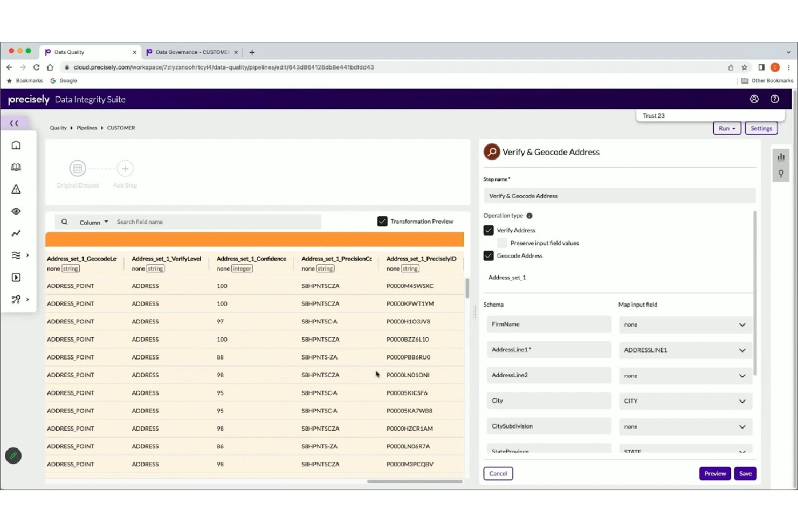Click the horizontal scrollbar under the data table
Screen dimensions: 798x532
point(415,481)
